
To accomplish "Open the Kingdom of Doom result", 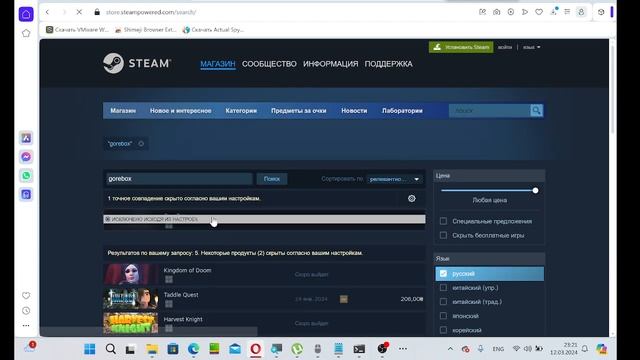I will [x=264, y=274].
